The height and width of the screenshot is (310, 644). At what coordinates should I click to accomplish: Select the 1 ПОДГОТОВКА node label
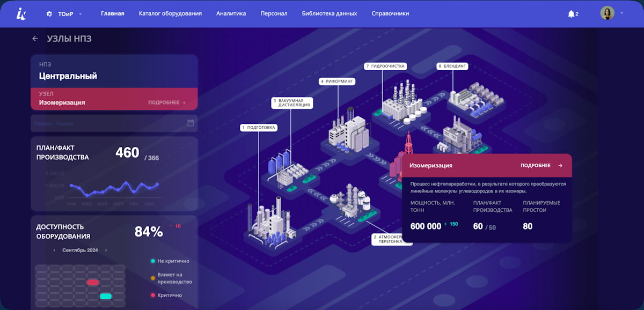[259, 128]
